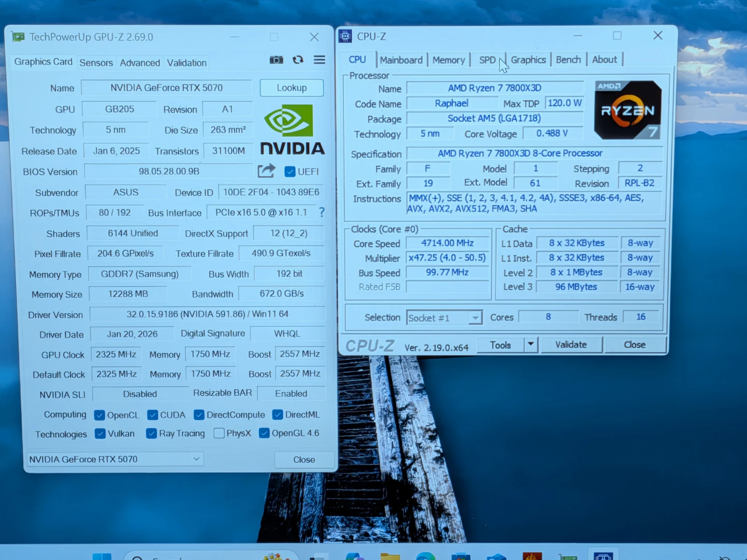This screenshot has height=560, width=747.
Task: Open File Explorer from the taskbar
Action: [390, 557]
